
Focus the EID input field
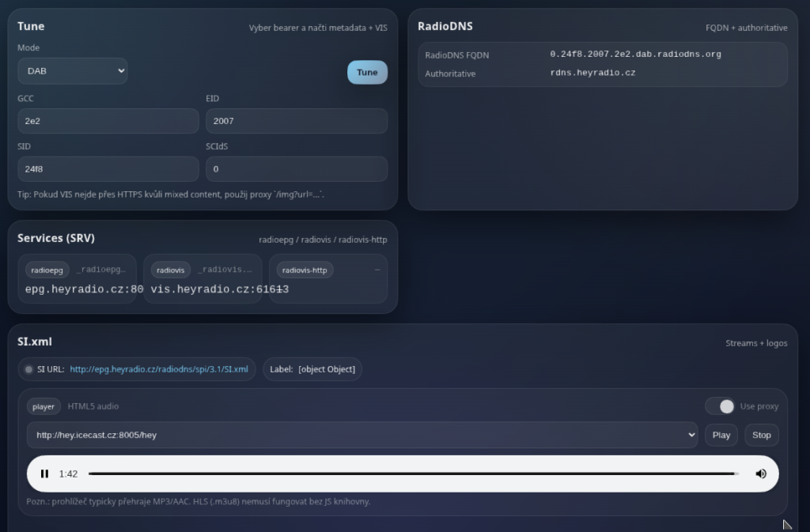(x=296, y=121)
